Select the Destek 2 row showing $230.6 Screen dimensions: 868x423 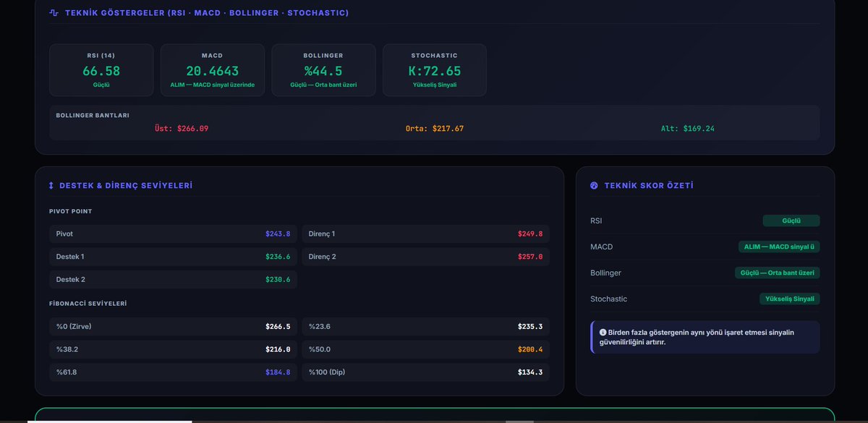pyautogui.click(x=173, y=279)
